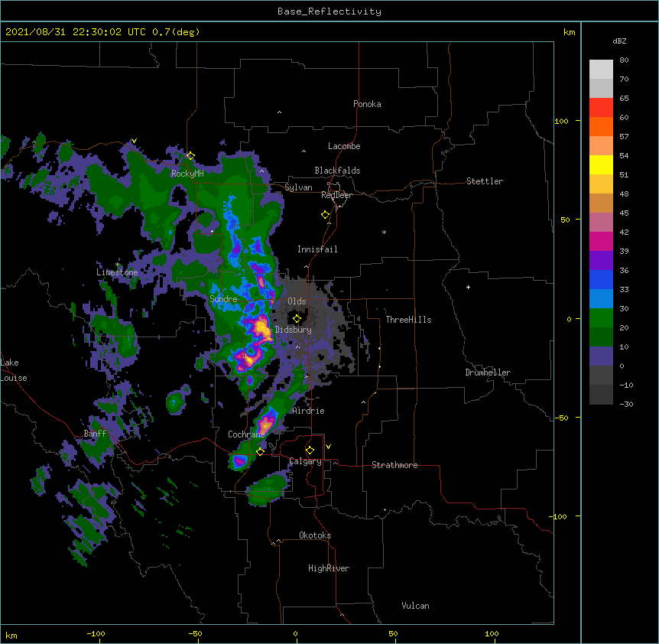Click the yellow V marker northeast of Calgary
The height and width of the screenshot is (644, 659).
click(328, 447)
